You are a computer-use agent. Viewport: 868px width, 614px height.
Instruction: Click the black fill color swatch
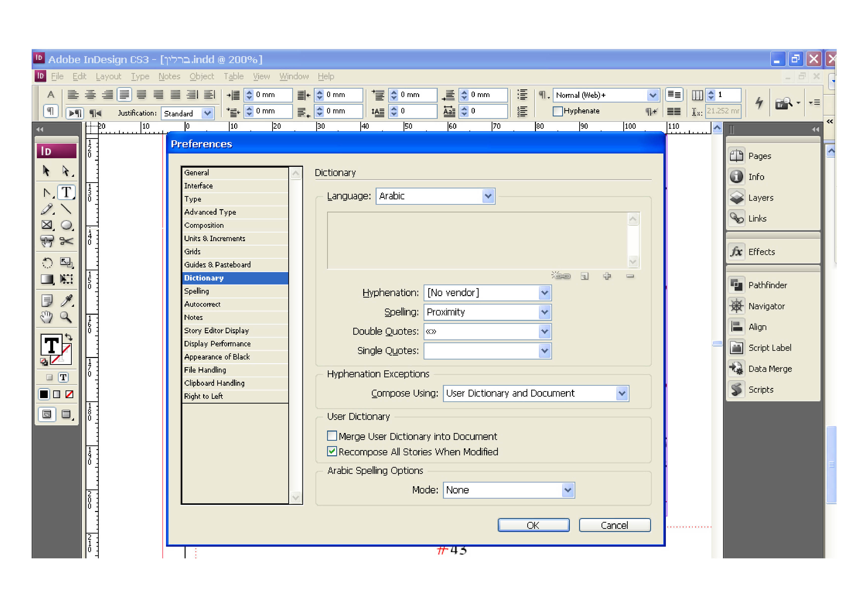click(44, 395)
